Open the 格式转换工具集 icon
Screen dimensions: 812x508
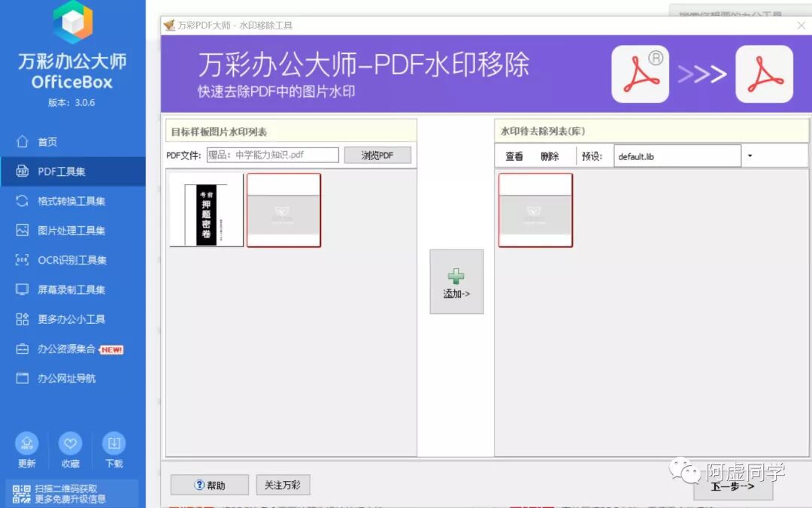pyautogui.click(x=23, y=201)
